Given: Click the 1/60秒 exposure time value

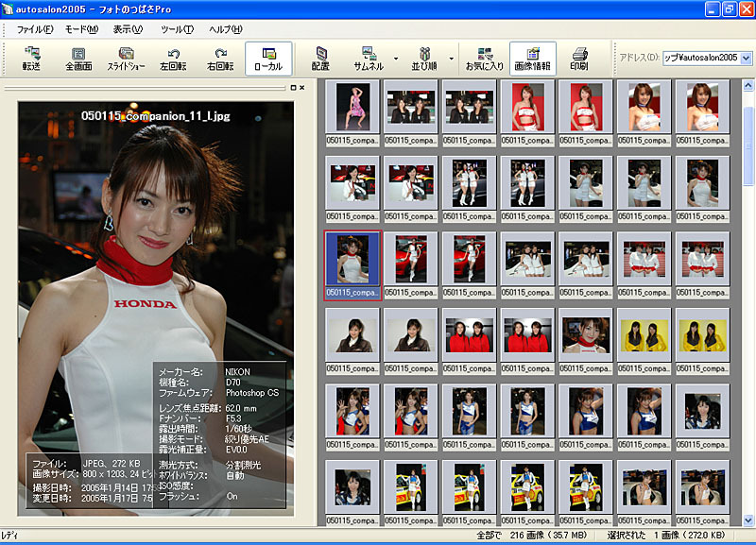Looking at the screenshot, I should (x=239, y=429).
